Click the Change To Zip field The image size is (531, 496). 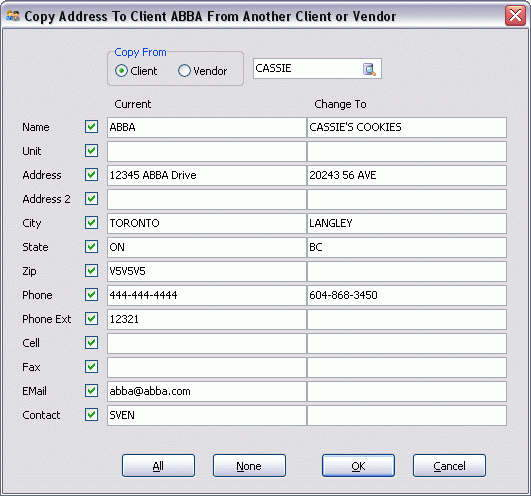pos(407,271)
